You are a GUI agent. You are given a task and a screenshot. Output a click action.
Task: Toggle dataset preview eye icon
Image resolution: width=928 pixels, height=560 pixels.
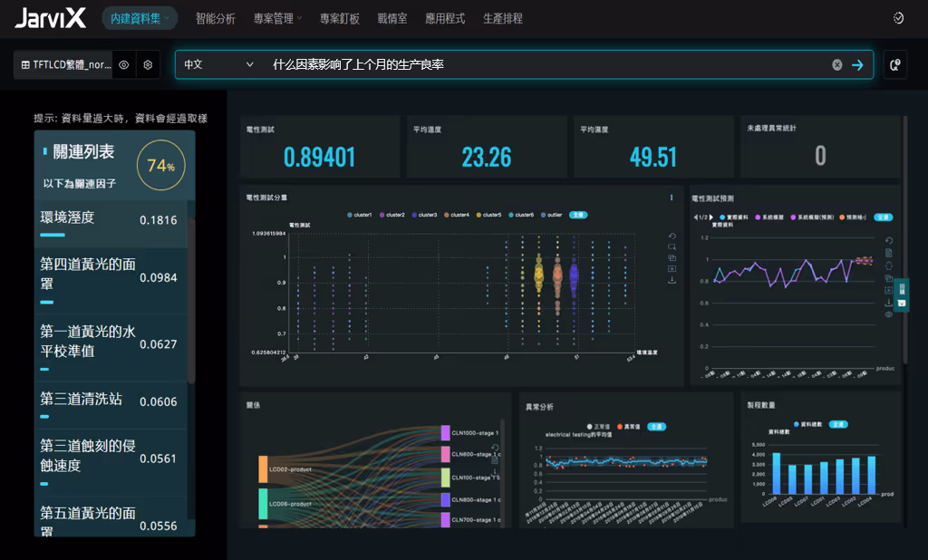click(123, 64)
